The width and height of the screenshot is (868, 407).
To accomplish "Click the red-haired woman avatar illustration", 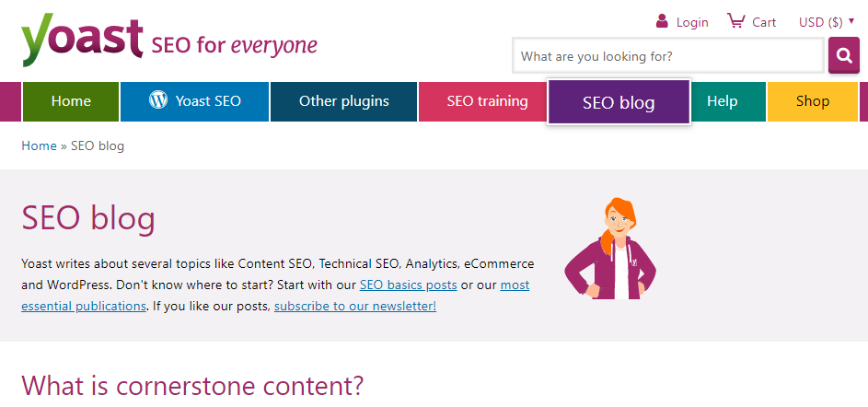I will coord(610,249).
